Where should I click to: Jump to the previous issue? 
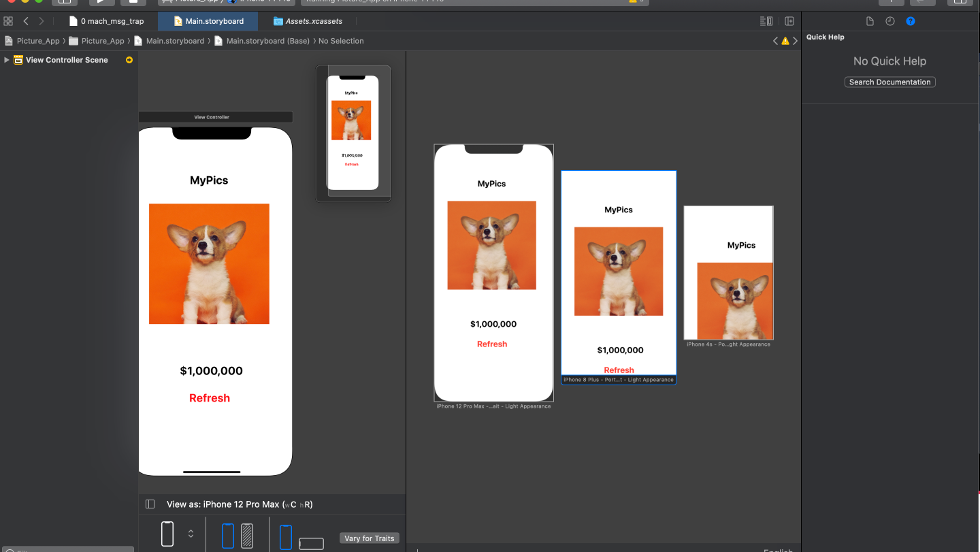[x=775, y=41]
